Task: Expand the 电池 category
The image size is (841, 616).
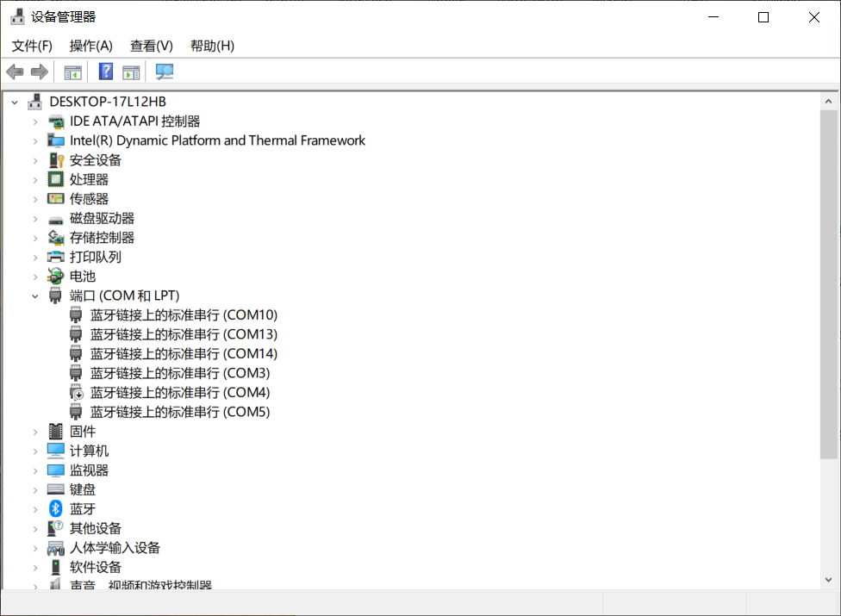Action: pyautogui.click(x=34, y=277)
